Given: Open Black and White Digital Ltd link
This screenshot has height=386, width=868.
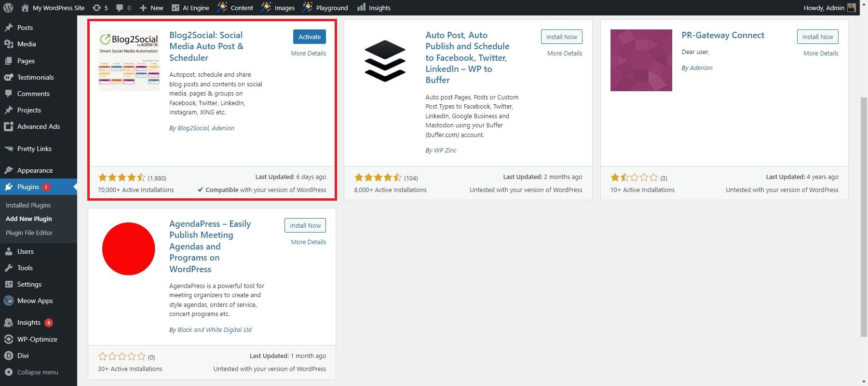Looking at the screenshot, I should (x=215, y=330).
